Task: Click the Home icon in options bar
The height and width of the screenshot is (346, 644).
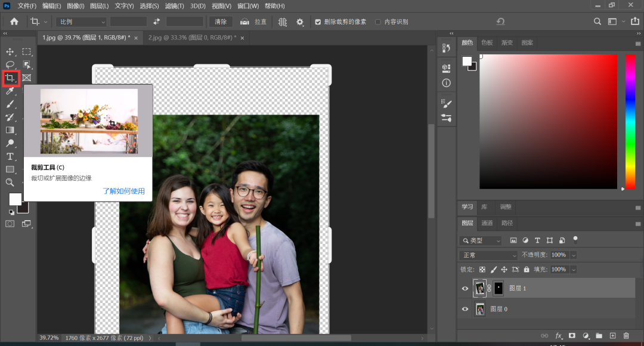Action: click(x=14, y=22)
